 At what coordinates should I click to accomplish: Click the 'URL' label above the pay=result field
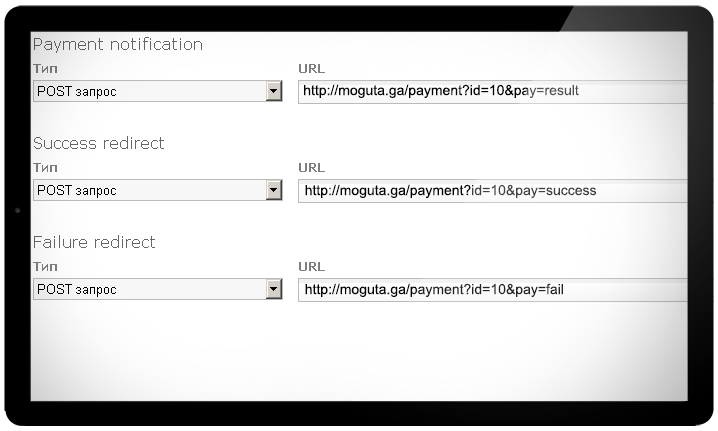point(311,69)
